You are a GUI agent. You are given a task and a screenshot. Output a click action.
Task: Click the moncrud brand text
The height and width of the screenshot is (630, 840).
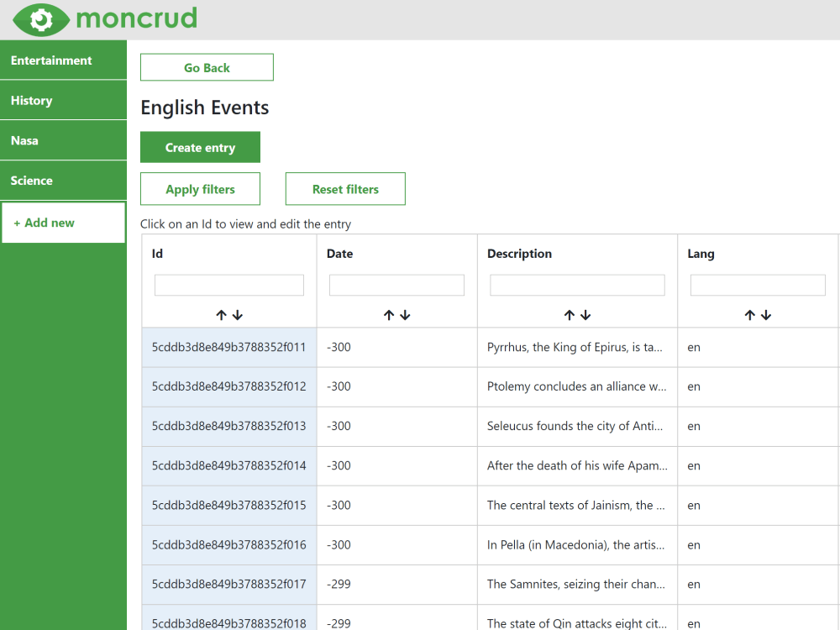point(137,18)
